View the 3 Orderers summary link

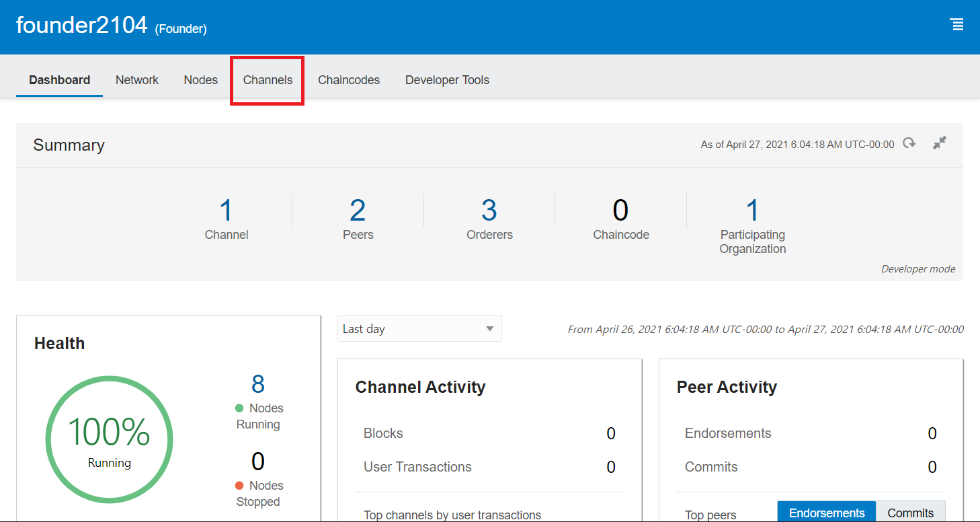pos(489,211)
